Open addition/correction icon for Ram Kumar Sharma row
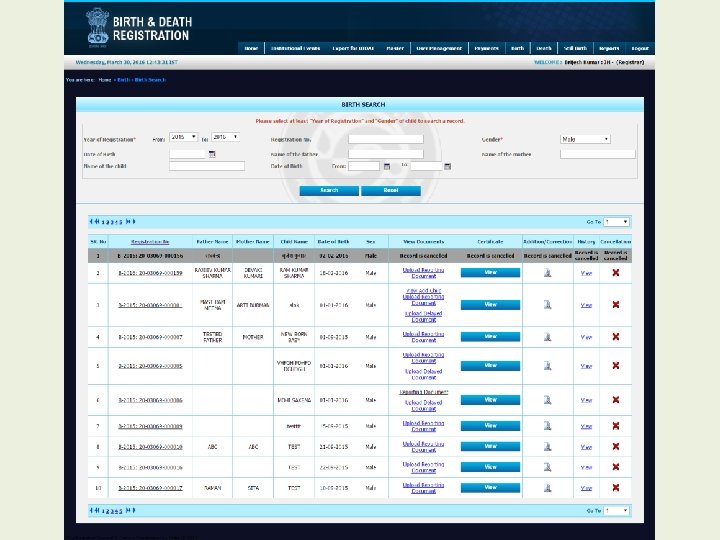Screen dimensions: 720x540 547,273
